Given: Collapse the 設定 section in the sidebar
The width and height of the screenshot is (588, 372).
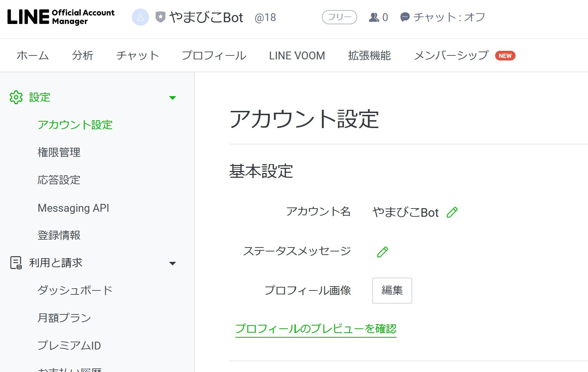Looking at the screenshot, I should tap(173, 98).
